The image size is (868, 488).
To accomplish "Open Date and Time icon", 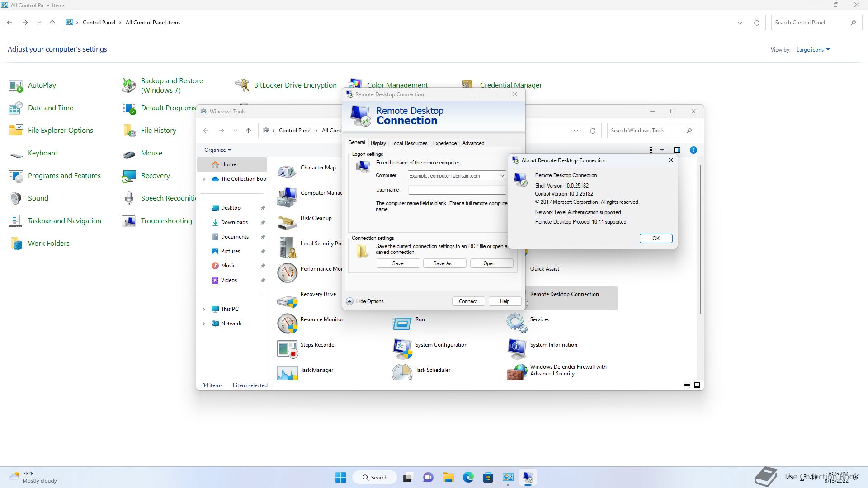I will [x=16, y=108].
